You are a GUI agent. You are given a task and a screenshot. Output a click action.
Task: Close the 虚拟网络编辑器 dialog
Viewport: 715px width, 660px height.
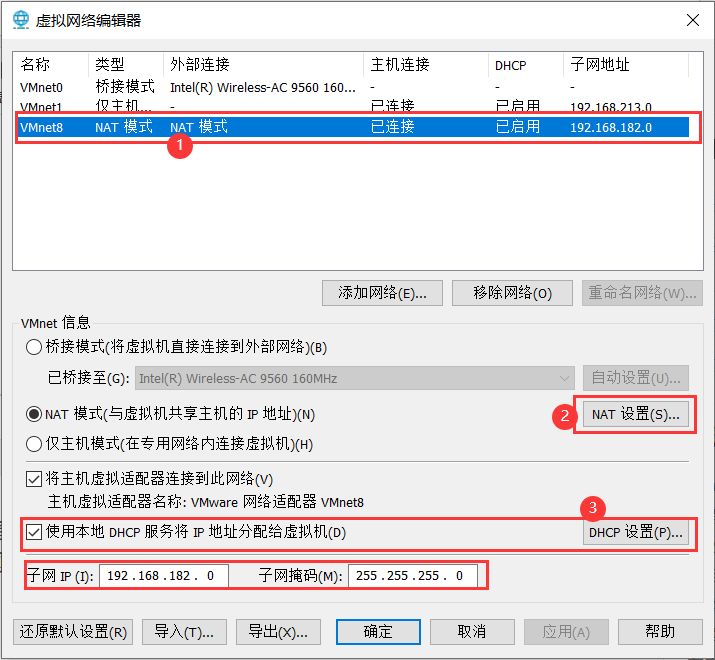pos(693,20)
